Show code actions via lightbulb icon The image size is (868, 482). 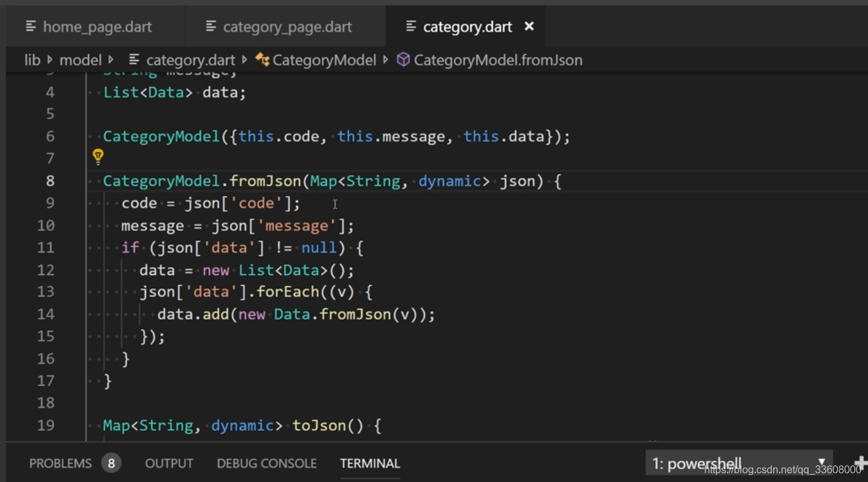[98, 156]
